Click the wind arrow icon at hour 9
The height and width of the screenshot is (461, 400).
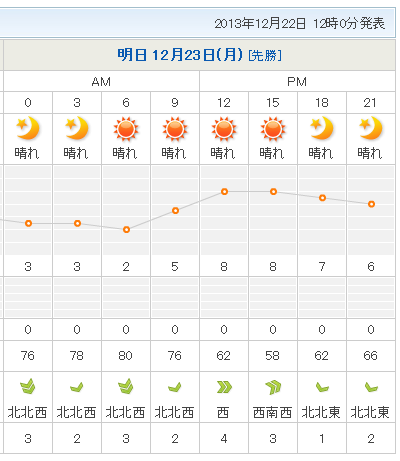coord(175,387)
